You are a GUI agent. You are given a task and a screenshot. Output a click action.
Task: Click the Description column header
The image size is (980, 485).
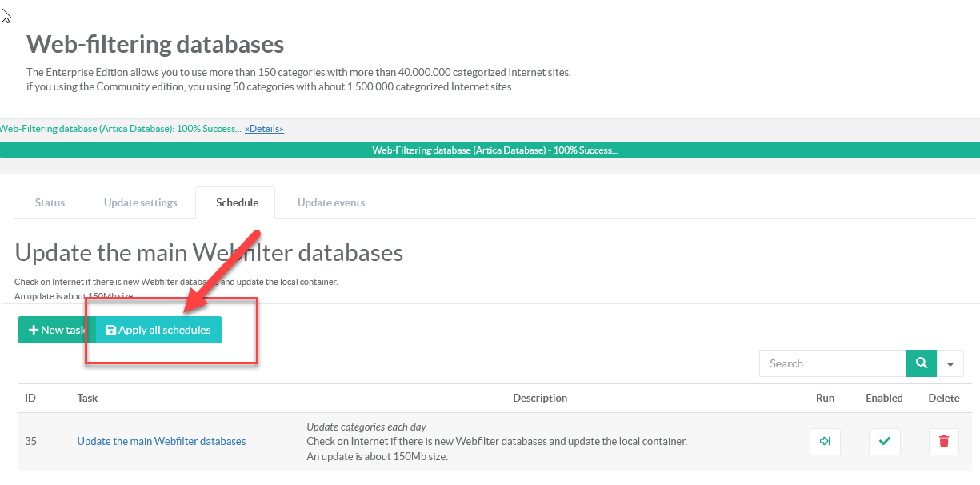point(540,399)
